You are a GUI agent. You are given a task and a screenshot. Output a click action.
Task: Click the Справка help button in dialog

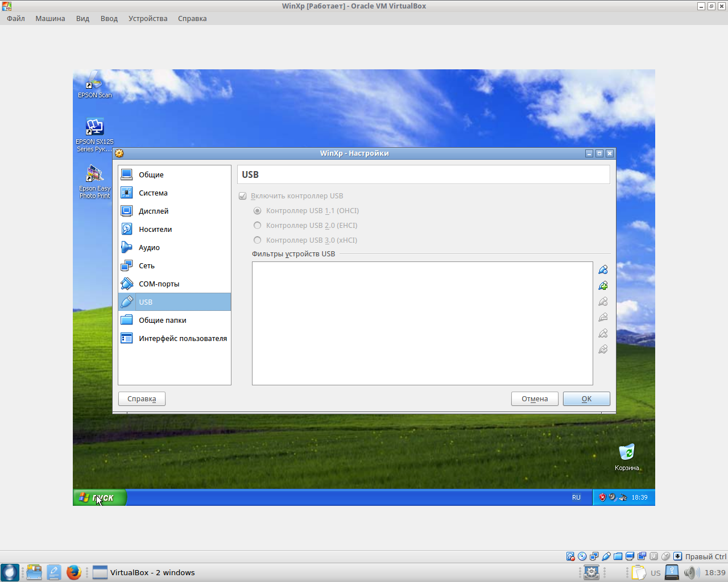click(142, 399)
